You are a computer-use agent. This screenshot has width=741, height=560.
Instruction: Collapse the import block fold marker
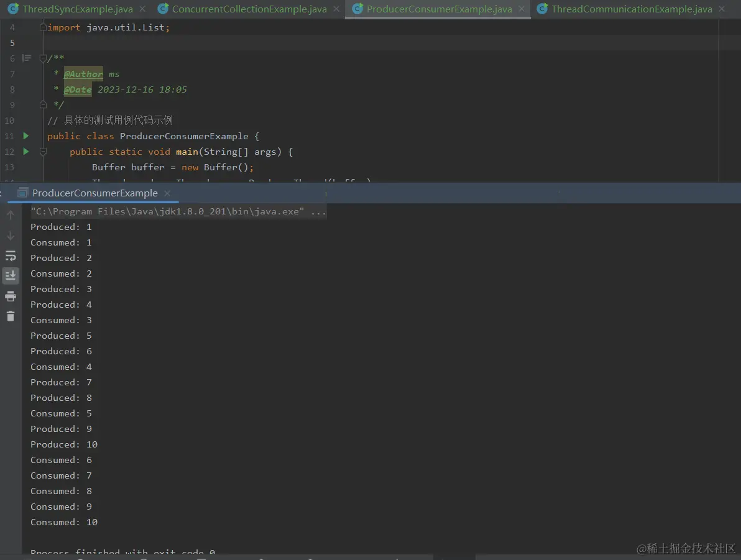click(43, 27)
